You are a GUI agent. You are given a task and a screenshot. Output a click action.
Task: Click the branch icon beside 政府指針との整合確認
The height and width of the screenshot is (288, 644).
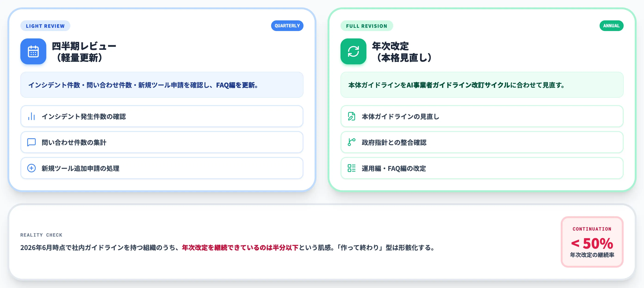(352, 142)
